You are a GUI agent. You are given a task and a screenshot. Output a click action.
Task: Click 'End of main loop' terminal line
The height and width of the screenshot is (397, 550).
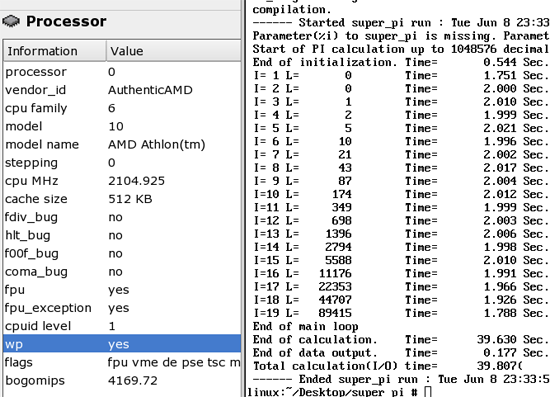coord(306,327)
